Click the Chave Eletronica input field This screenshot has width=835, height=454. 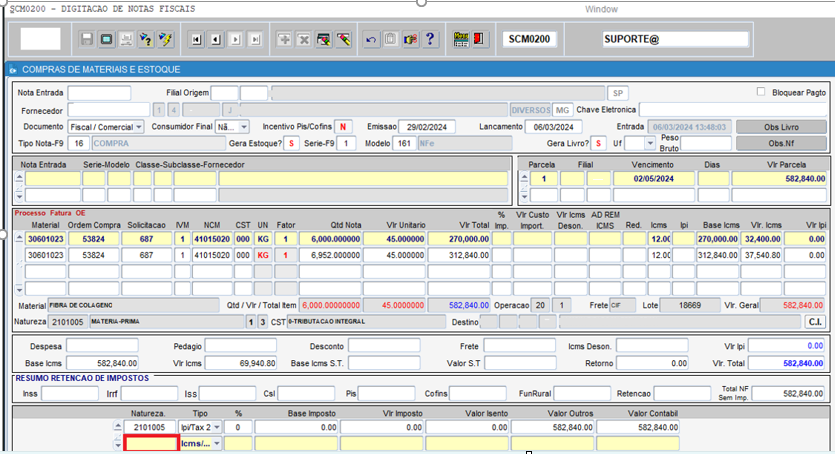[733, 110]
